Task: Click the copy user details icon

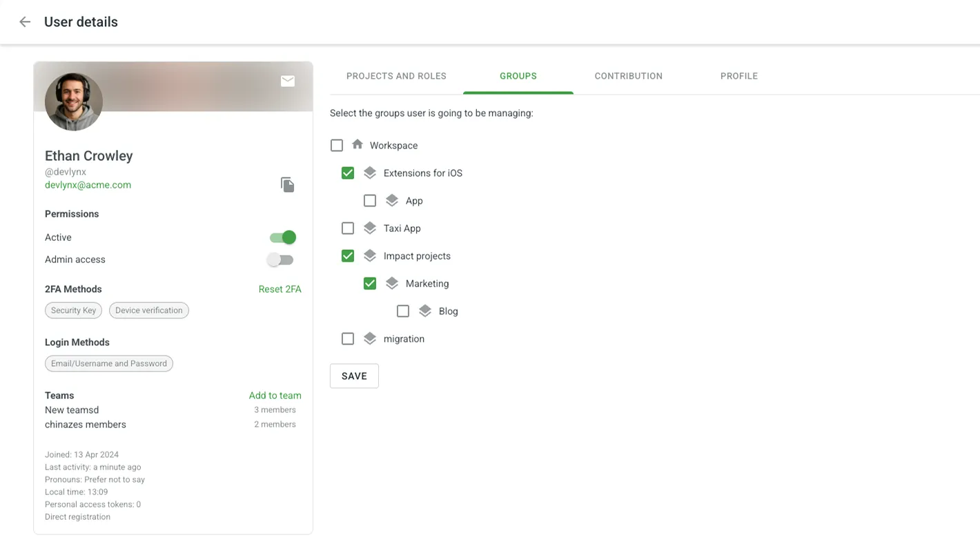Action: click(x=287, y=184)
